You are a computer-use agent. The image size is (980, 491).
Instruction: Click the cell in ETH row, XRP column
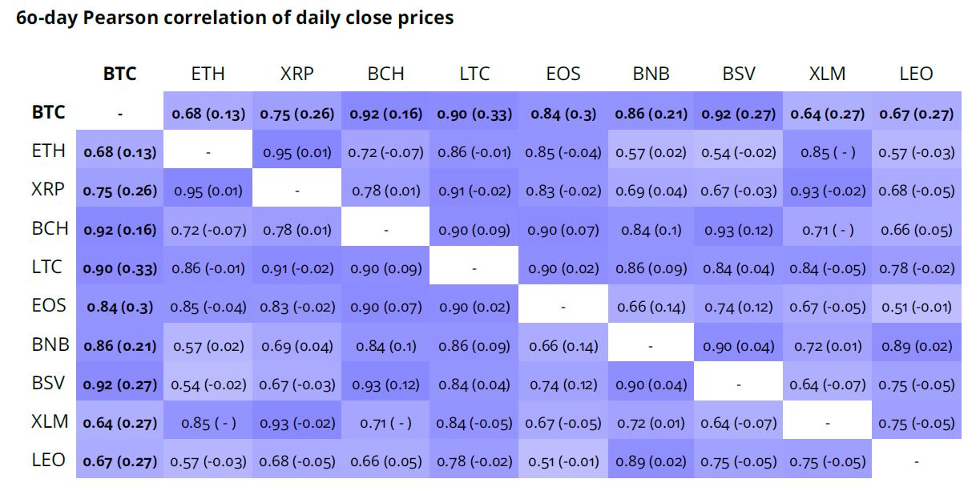pyautogui.click(x=296, y=152)
